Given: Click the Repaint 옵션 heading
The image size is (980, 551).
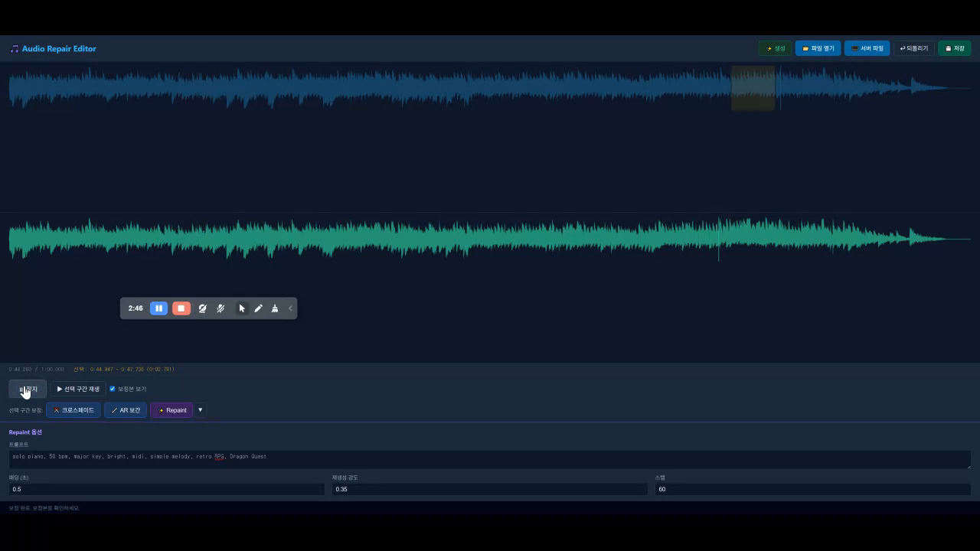Looking at the screenshot, I should click(x=25, y=432).
